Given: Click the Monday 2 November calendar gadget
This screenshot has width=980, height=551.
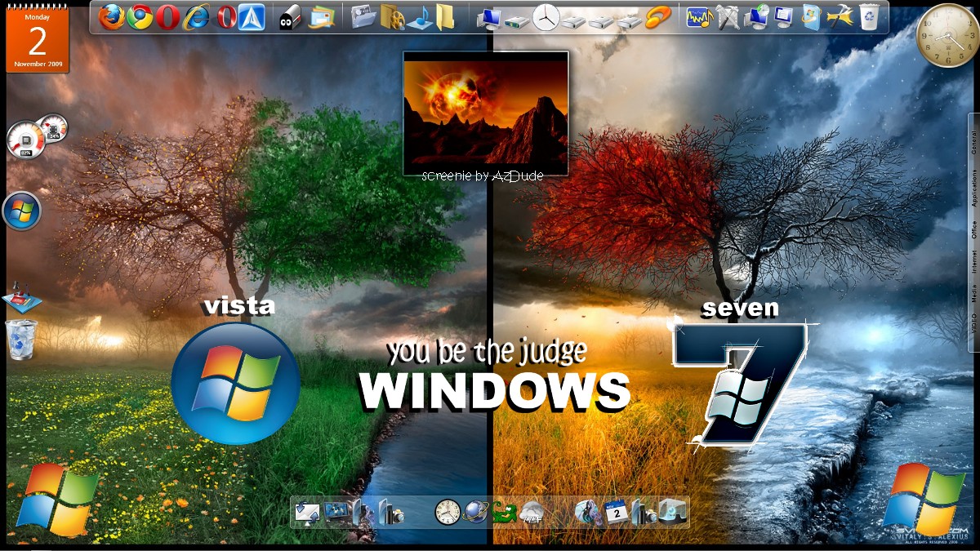Looking at the screenshot, I should coord(38,38).
